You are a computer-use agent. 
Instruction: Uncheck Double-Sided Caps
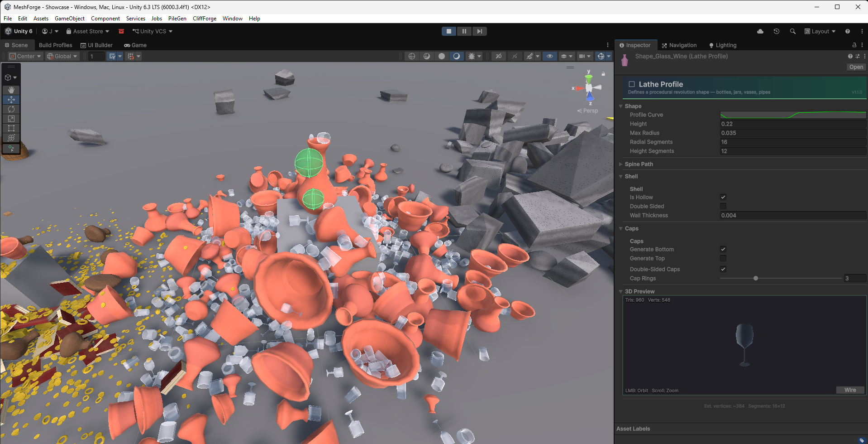(x=723, y=269)
